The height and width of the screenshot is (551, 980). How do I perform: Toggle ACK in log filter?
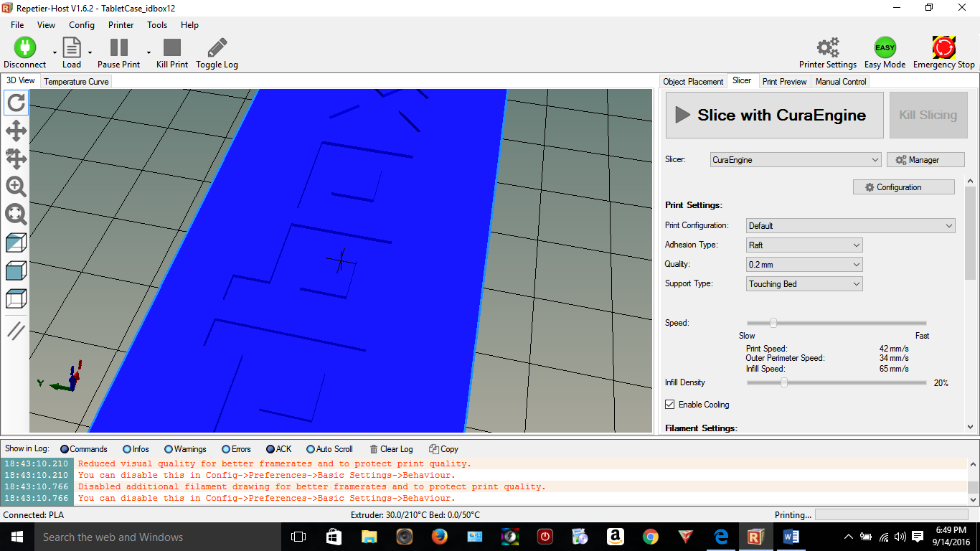coord(279,449)
